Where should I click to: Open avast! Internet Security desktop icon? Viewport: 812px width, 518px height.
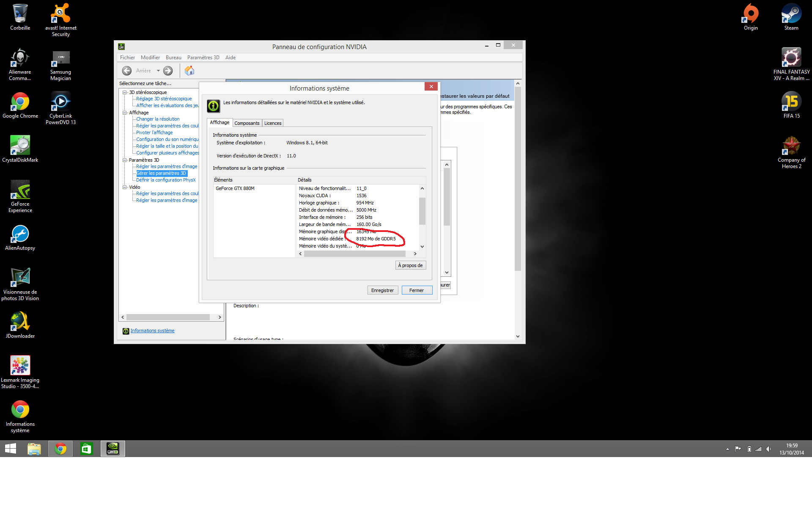click(x=60, y=19)
